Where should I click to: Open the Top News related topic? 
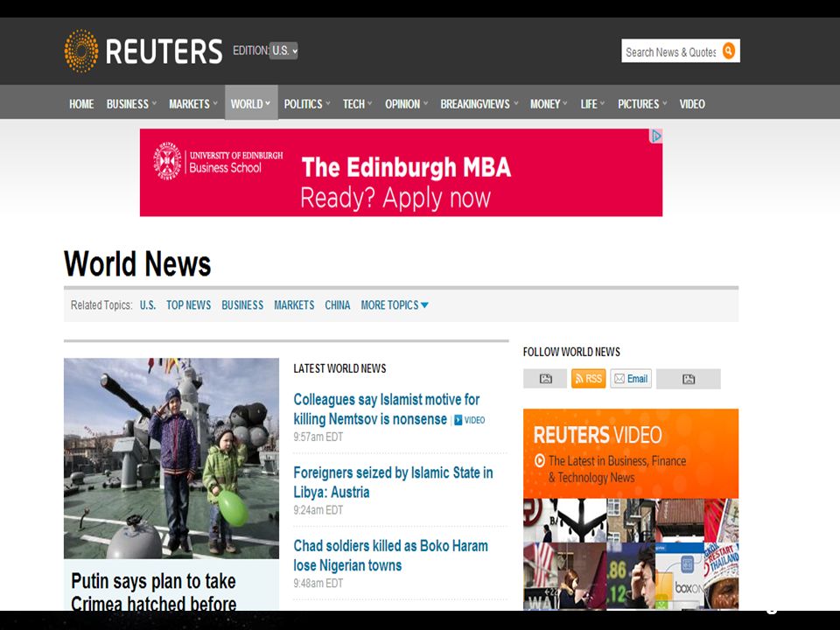(x=189, y=305)
